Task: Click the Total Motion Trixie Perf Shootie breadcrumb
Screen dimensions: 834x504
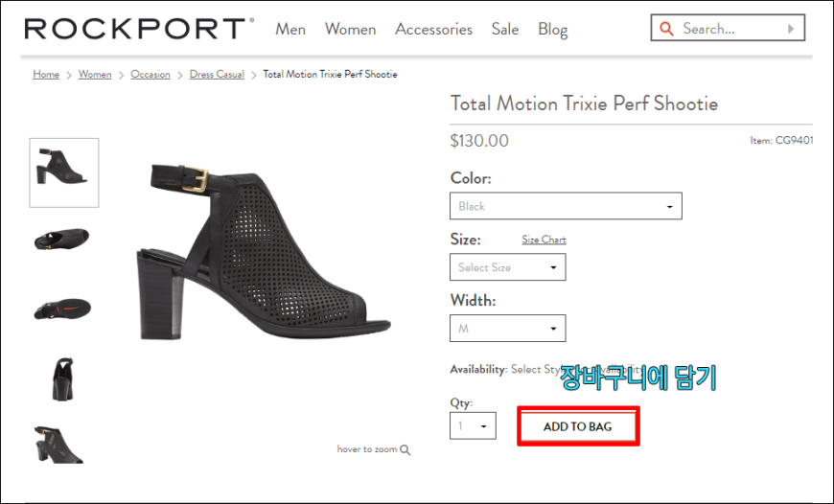Action: (331, 75)
